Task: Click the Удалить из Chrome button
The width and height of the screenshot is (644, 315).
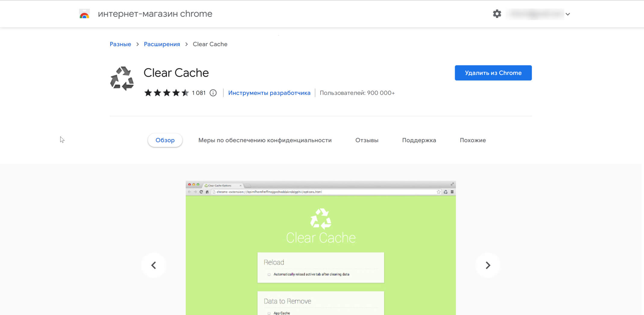Action: [x=493, y=73]
